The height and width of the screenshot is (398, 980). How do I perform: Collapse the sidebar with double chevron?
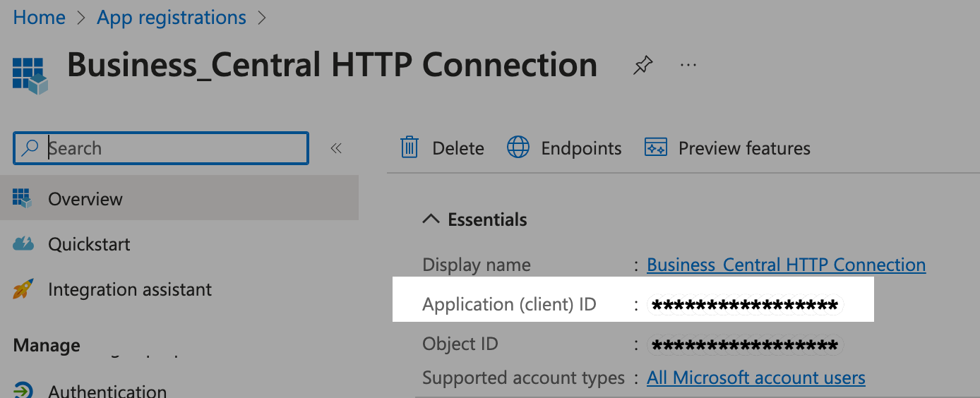[336, 148]
